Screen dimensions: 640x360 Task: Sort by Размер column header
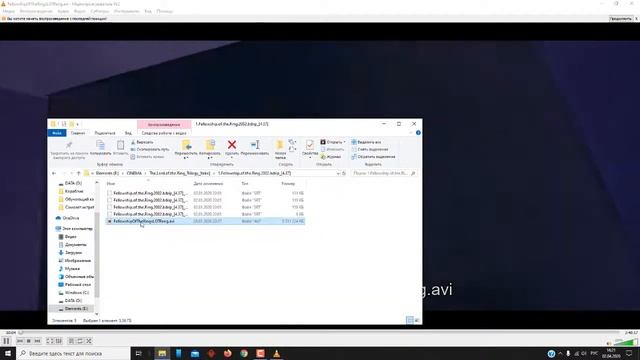(x=288, y=184)
